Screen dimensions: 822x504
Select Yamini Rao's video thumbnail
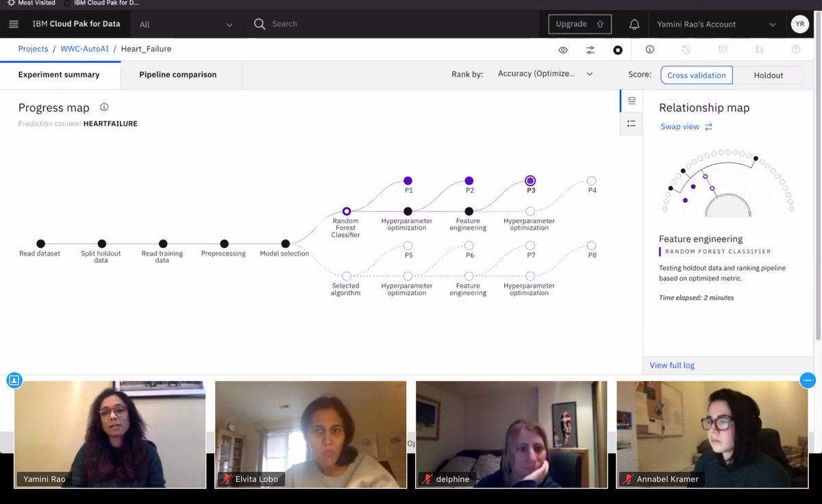point(110,435)
